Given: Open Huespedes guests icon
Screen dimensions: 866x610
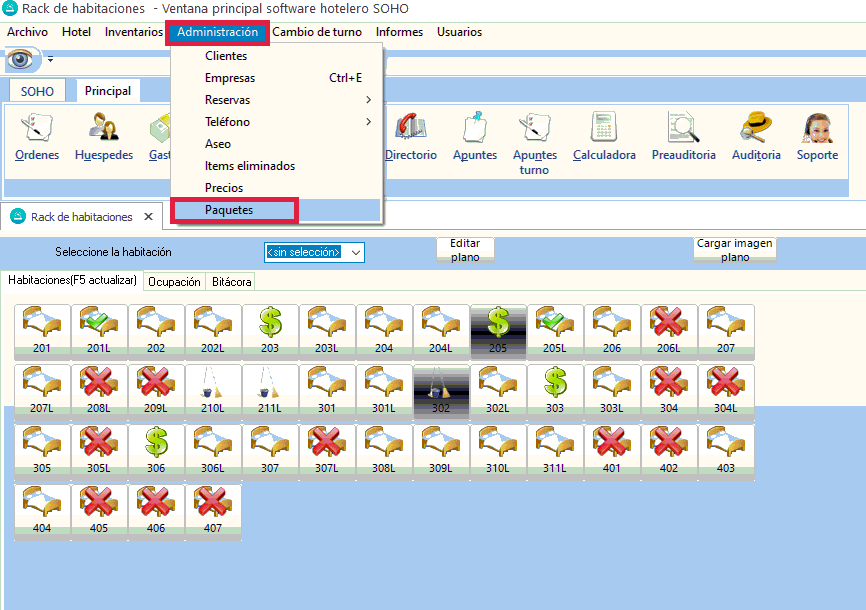Looking at the screenshot, I should tap(103, 128).
